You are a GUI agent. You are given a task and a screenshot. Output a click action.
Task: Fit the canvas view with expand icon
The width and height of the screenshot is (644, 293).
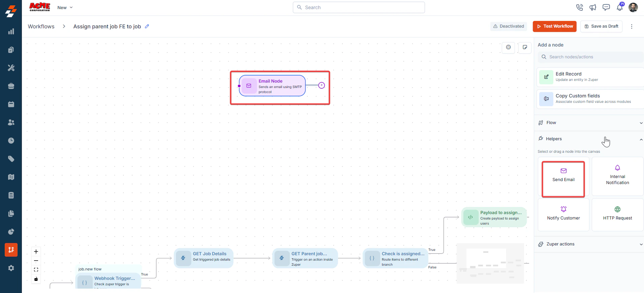36,270
